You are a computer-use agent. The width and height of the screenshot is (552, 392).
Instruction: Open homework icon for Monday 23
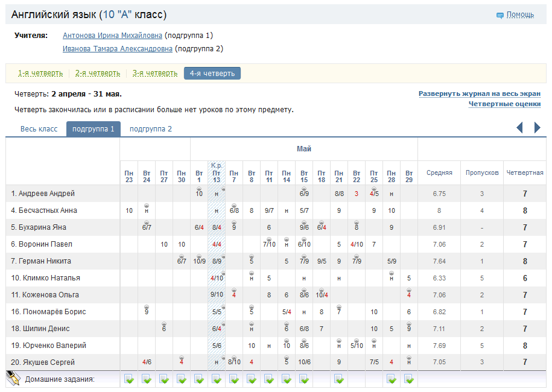tap(129, 379)
